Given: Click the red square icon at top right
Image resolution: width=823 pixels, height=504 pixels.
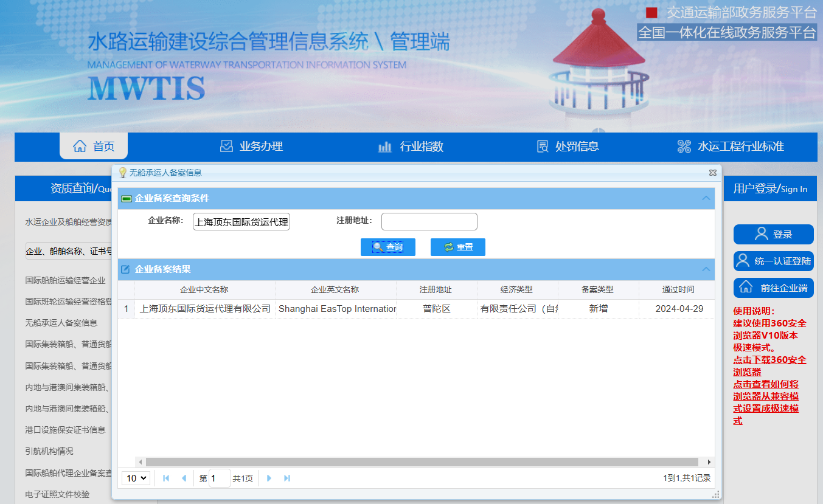Looking at the screenshot, I should (x=651, y=13).
